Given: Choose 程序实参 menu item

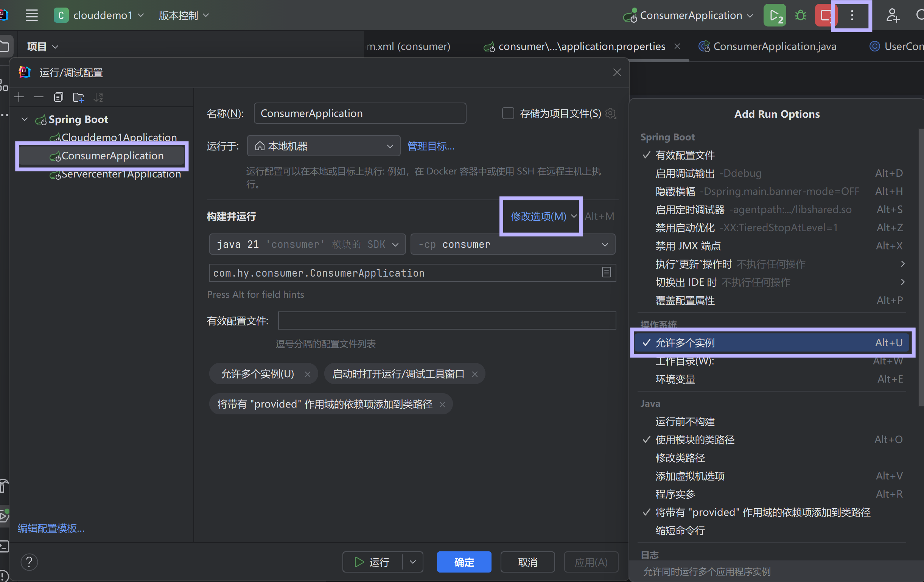Looking at the screenshot, I should (771, 494).
